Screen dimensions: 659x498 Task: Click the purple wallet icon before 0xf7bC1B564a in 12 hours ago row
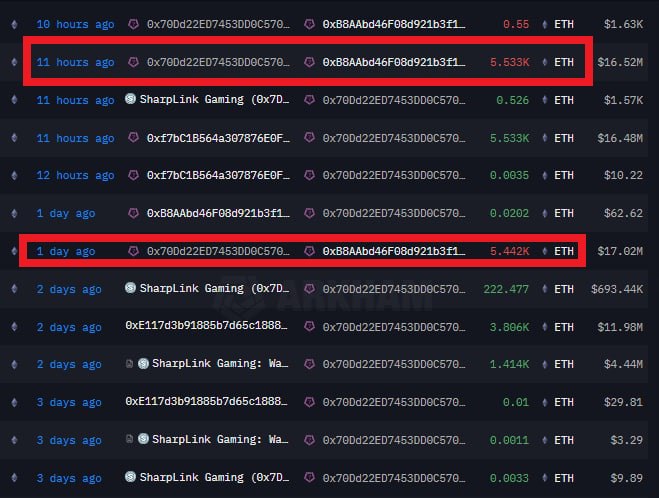click(x=133, y=175)
